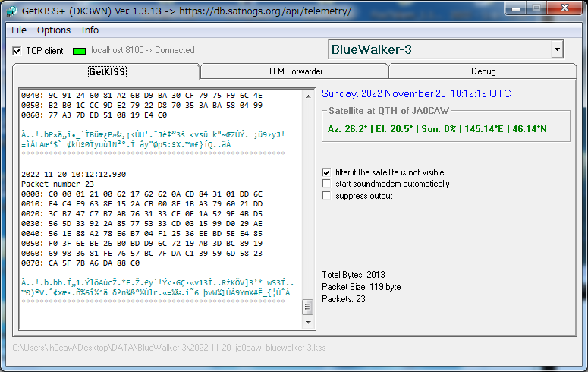Click hex row starting with 0070:
The width and height of the screenshot is (588, 372).
(80, 263)
